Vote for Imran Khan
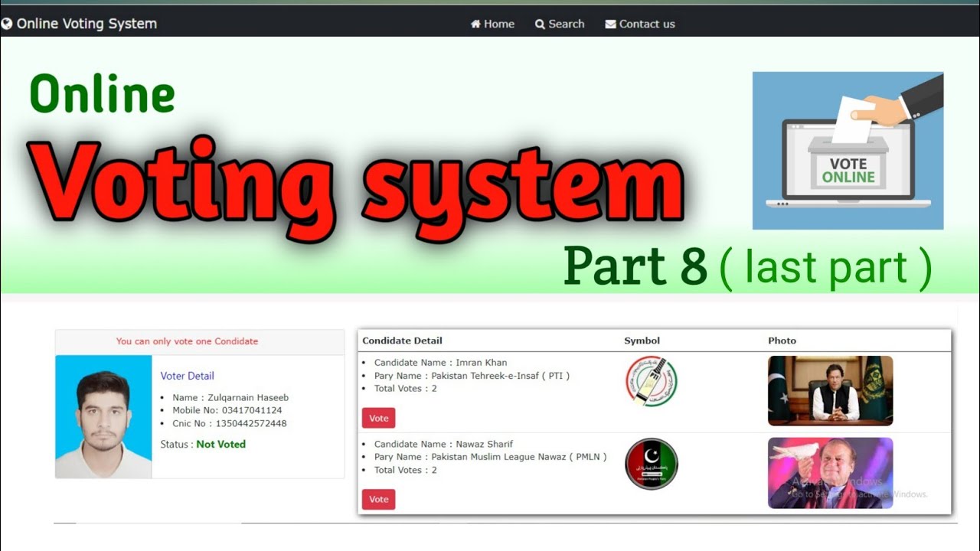Image resolution: width=980 pixels, height=551 pixels. coord(379,418)
